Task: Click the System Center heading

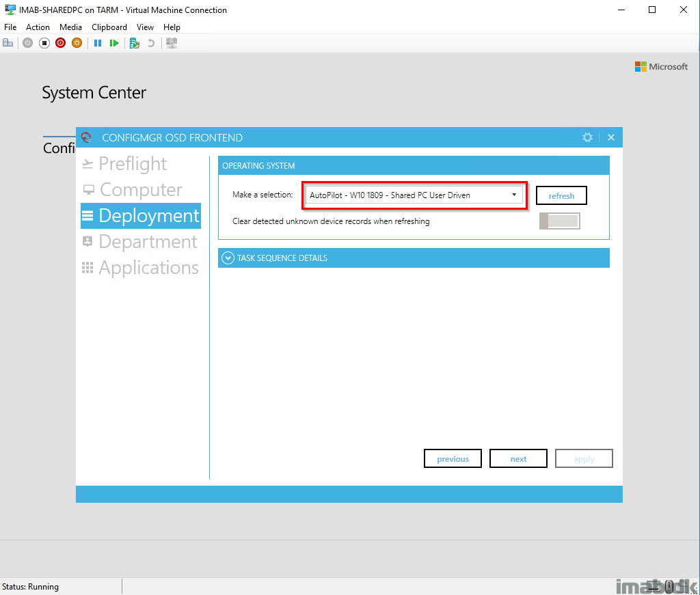Action: click(94, 92)
